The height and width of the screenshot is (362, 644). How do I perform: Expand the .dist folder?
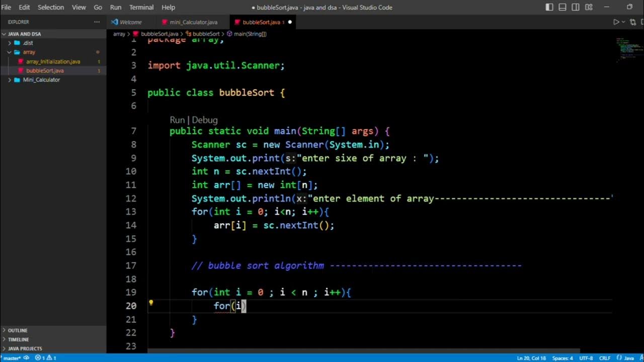10,43
